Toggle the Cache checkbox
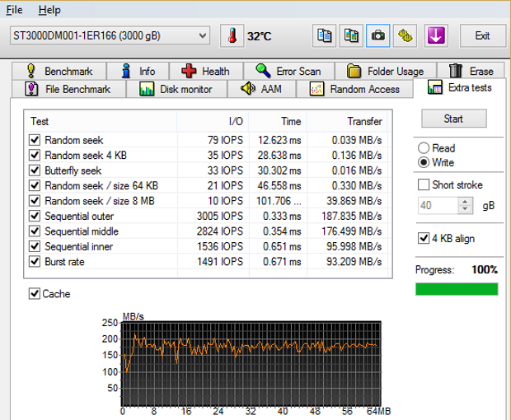 pyautogui.click(x=35, y=294)
